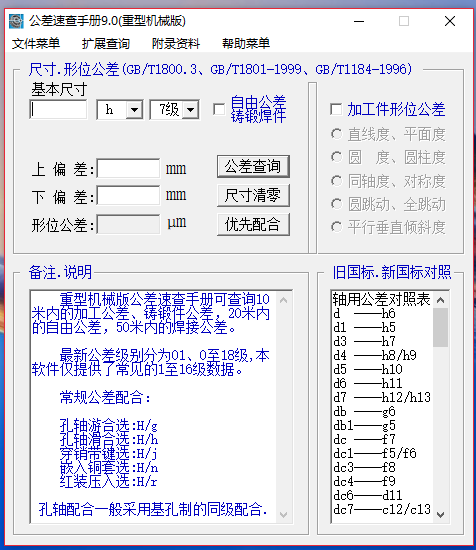
Task: Click the 下偏差 output field
Action: 128,195
